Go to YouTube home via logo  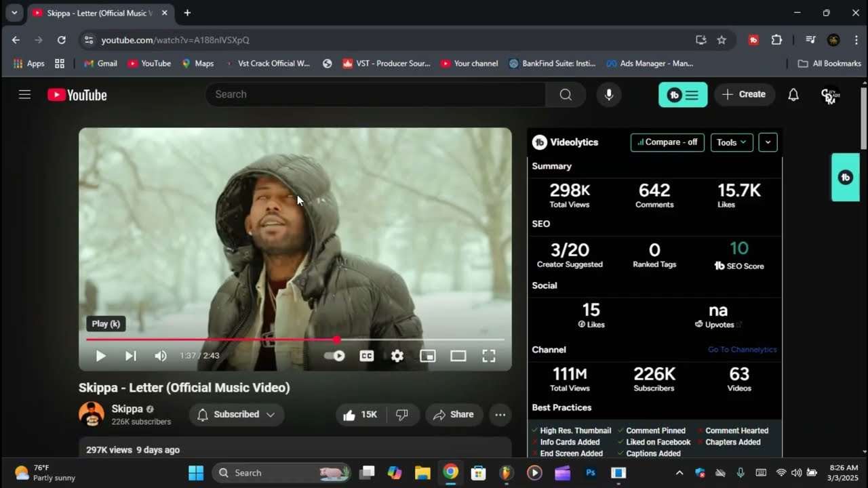coord(77,95)
